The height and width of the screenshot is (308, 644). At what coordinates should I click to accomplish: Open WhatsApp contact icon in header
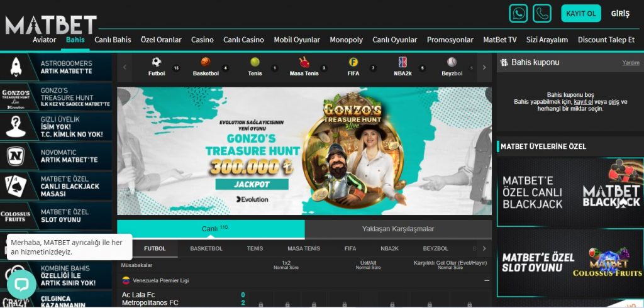pos(518,14)
